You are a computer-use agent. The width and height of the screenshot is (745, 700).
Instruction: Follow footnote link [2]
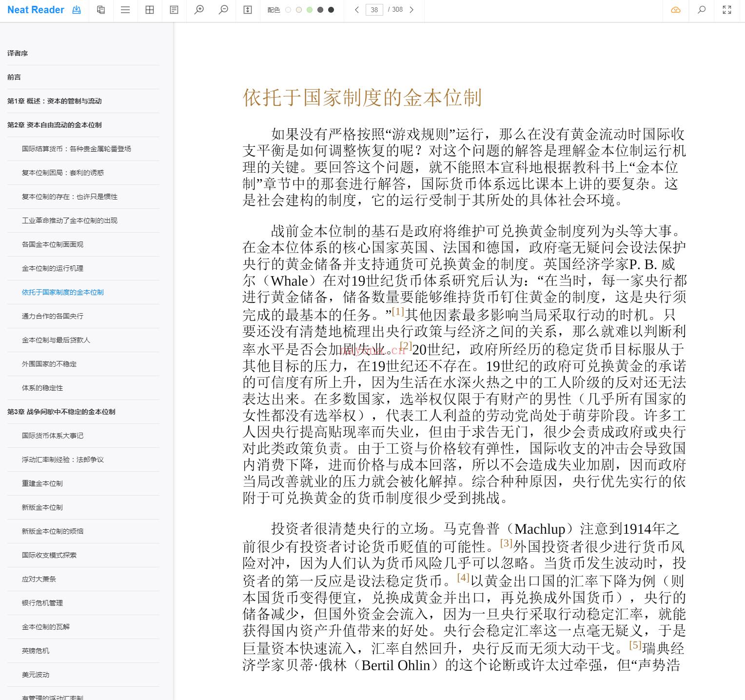[406, 346]
